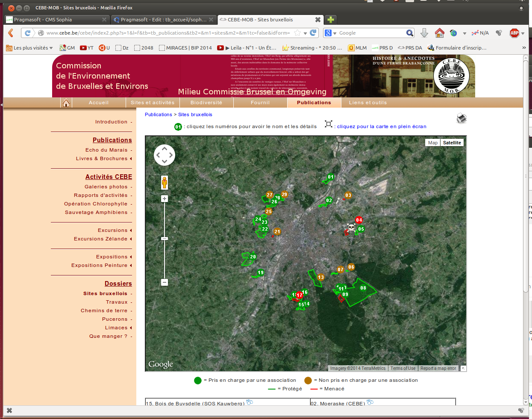The image size is (532, 419).
Task: Click map marker 19
Action: [x=261, y=272]
